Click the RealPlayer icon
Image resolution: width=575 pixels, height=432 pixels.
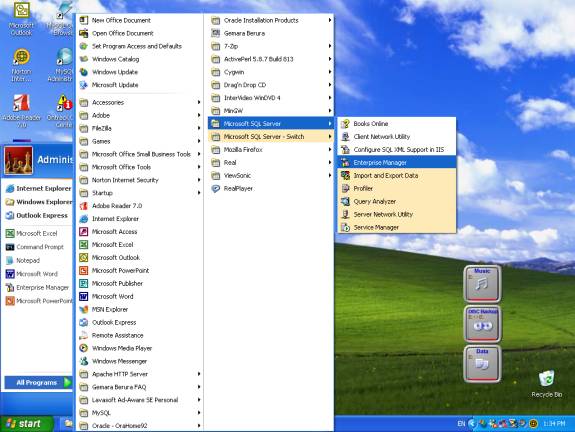[216, 188]
